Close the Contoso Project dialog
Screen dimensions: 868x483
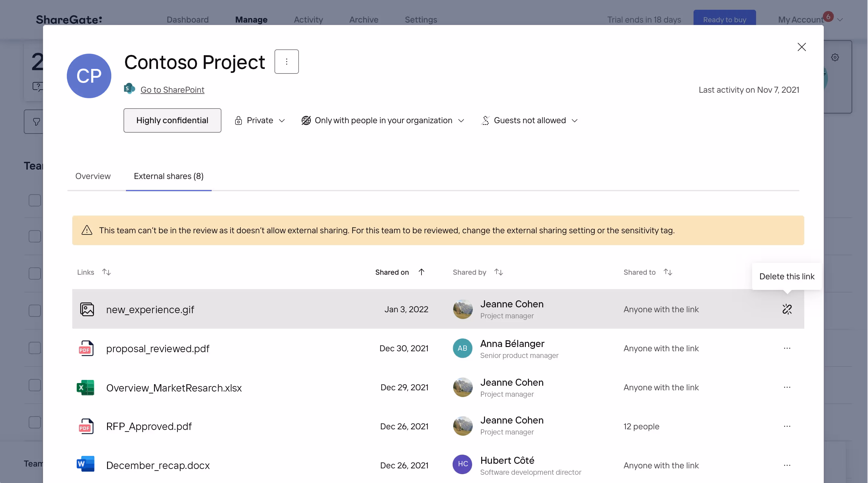tap(802, 47)
